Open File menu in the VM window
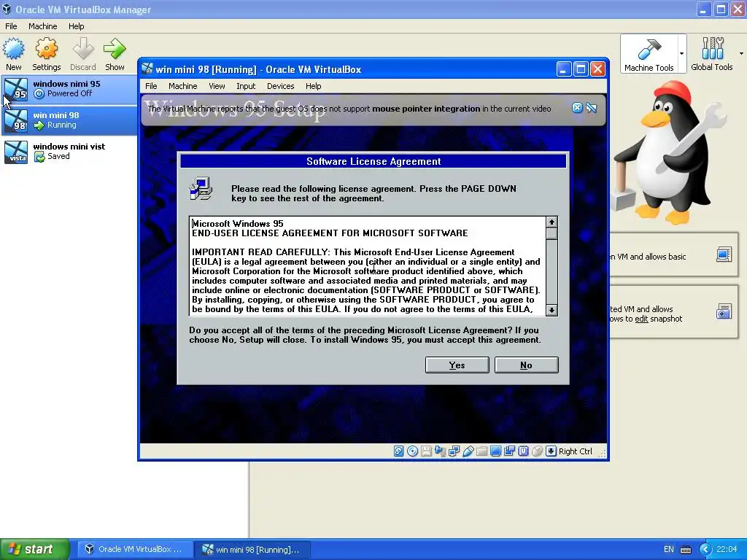 pyautogui.click(x=151, y=86)
